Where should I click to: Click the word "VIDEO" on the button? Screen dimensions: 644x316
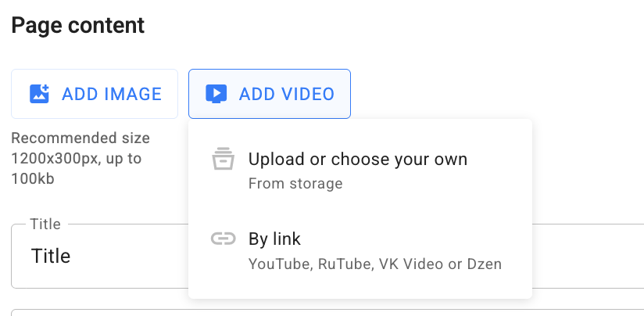307,95
